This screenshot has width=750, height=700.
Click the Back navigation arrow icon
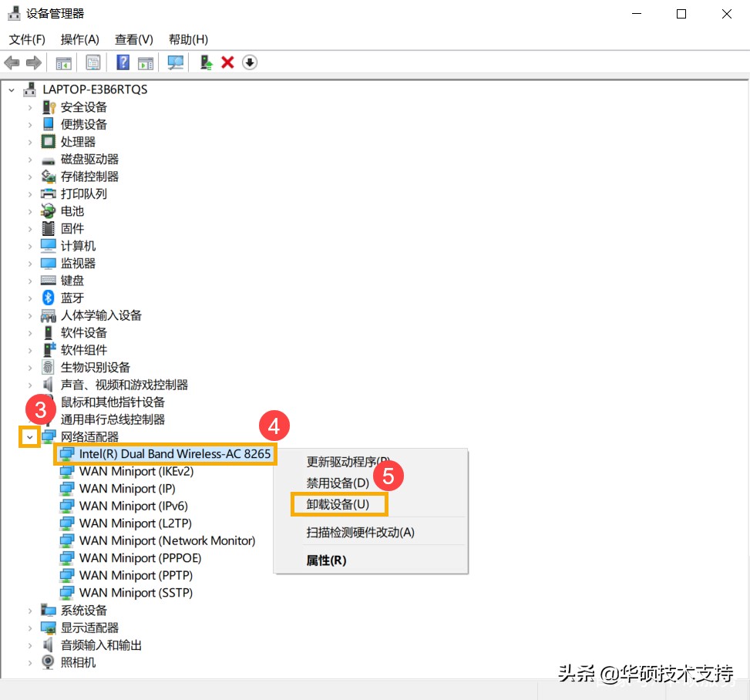pyautogui.click(x=12, y=62)
